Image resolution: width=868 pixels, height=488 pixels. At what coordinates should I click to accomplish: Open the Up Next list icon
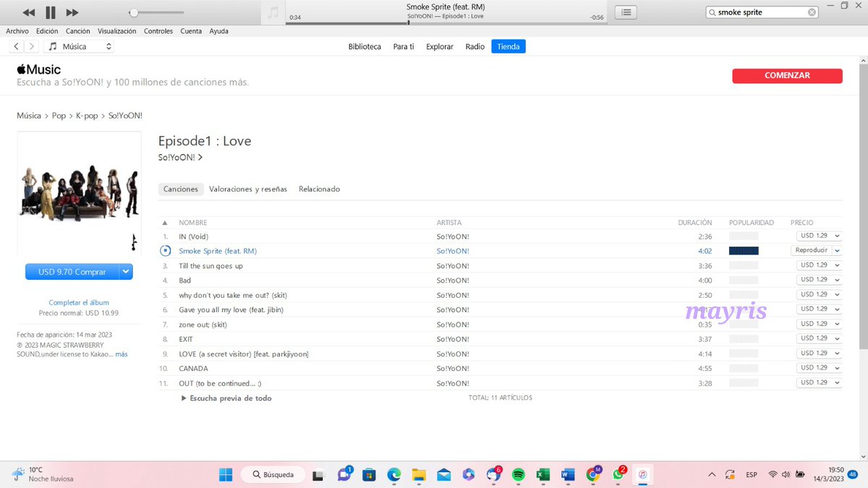(626, 12)
